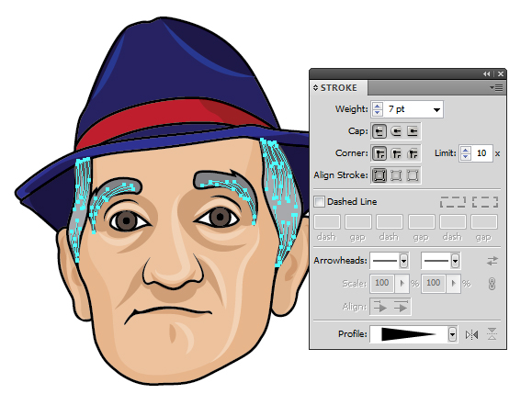The width and height of the screenshot is (532, 405).
Task: Swap start and end arrowheads
Action: pyautogui.click(x=492, y=261)
